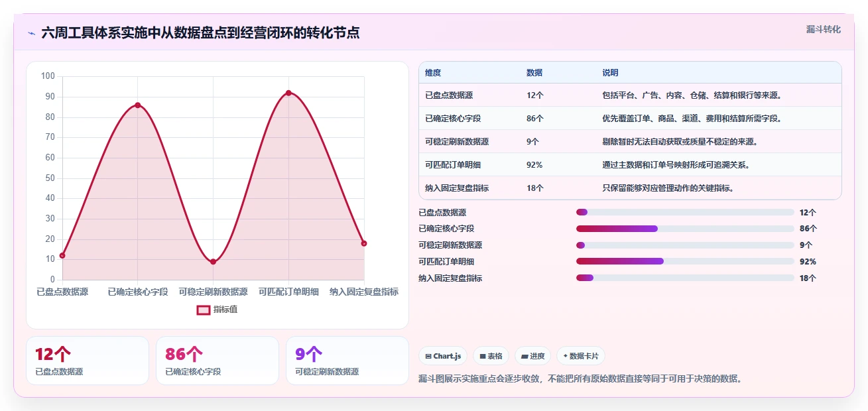Click the y-axis value 100
The width and height of the screenshot is (868, 411).
point(48,76)
